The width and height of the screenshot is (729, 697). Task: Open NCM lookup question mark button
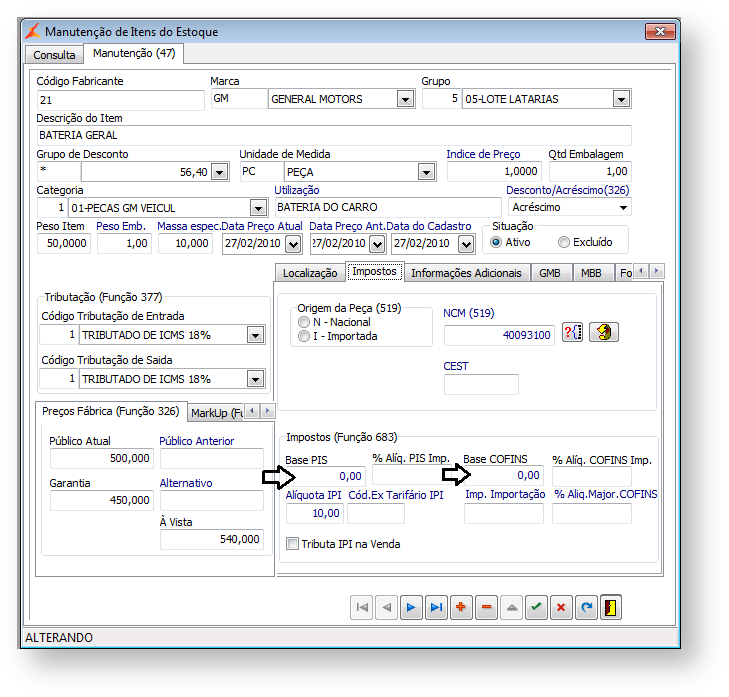click(x=573, y=333)
